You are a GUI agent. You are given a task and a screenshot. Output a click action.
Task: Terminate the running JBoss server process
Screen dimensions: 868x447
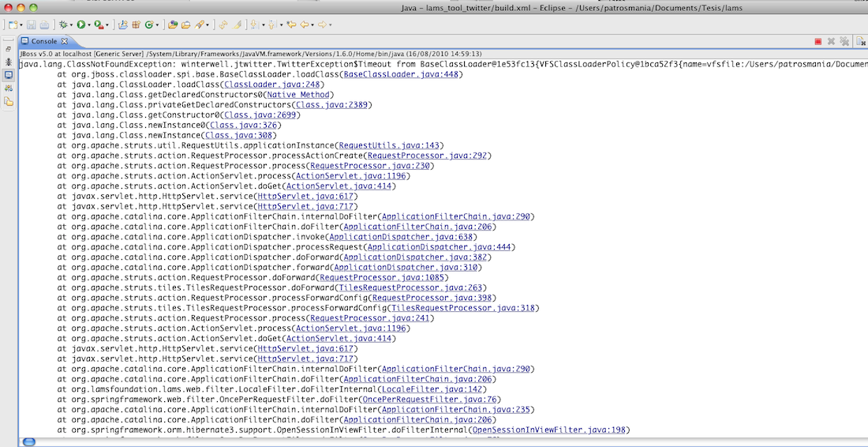[818, 41]
